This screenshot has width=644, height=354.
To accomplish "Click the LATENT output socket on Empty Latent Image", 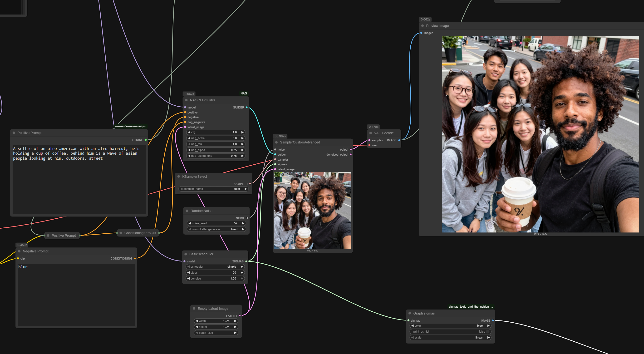I will click(240, 316).
